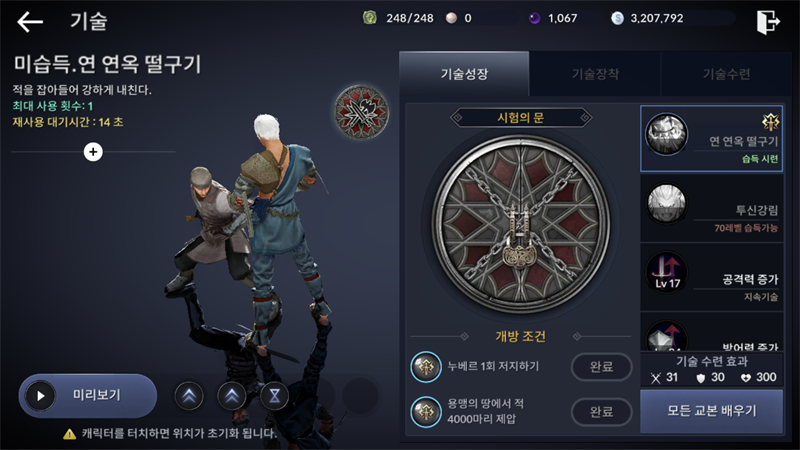
Task: Tap the first double-chevron upgrade icon
Action: [189, 396]
